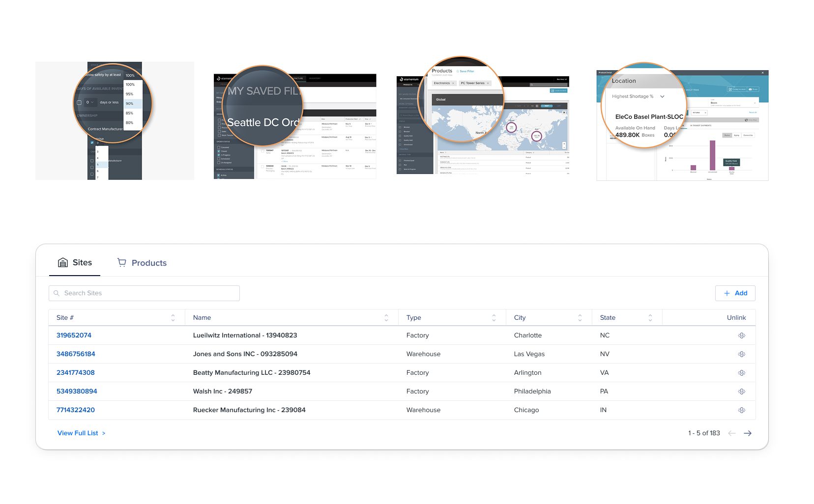Select Beatty Manufacturing LLC - 23980754 name
This screenshot has height=504, width=814.
(252, 373)
